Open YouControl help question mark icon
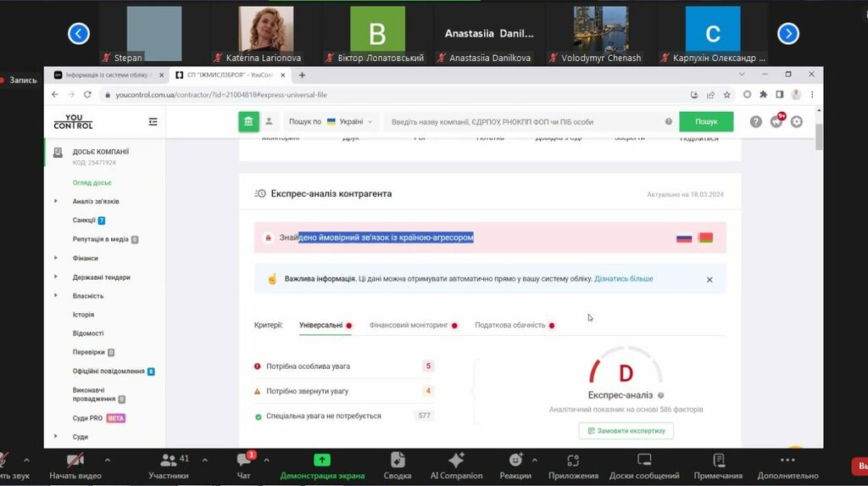Screen dimensions: 868x486 click(756, 122)
